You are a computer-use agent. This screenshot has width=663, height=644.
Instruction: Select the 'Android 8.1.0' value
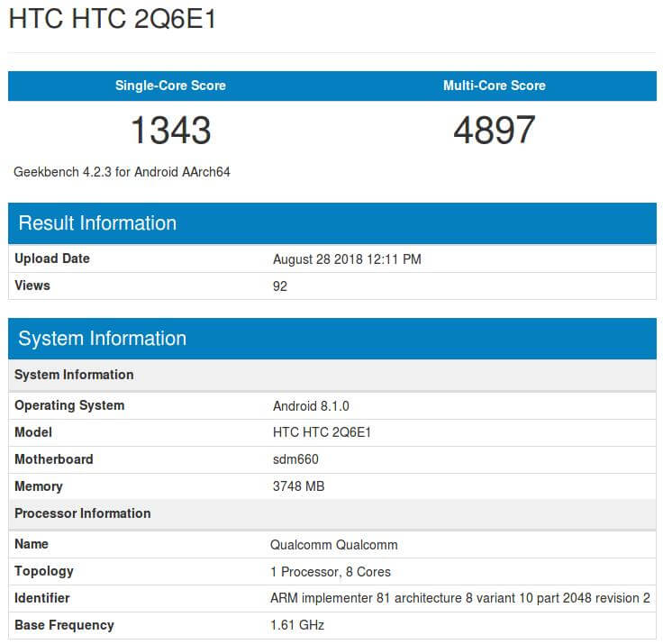[311, 406]
